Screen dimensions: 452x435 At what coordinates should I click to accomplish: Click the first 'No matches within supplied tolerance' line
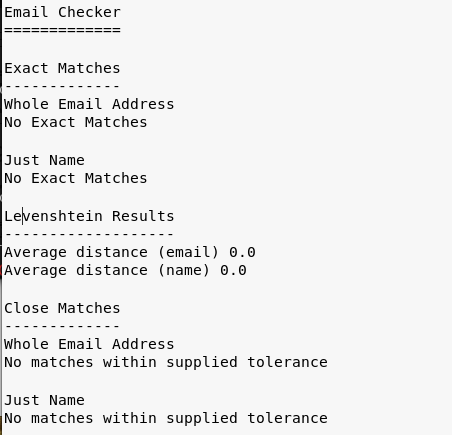tap(166, 362)
